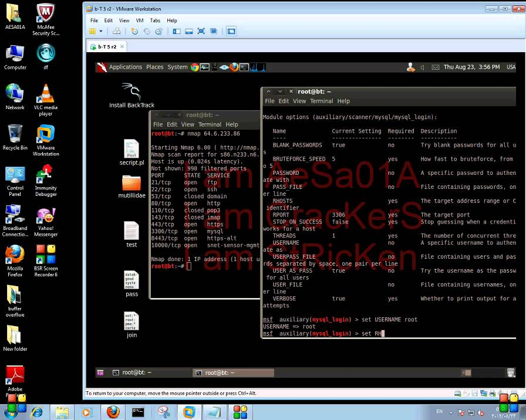The image size is (526, 420).
Task: Select the join file on BackTrack desktop
Action: [131, 325]
